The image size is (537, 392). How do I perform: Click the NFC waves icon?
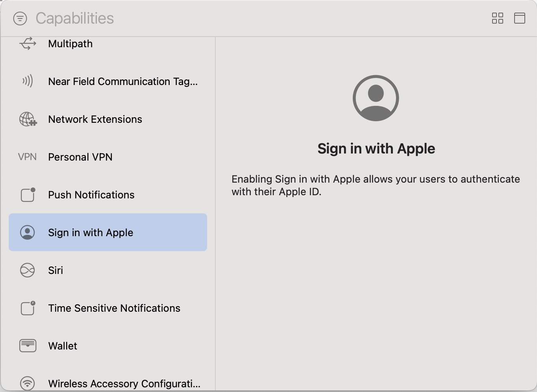tap(28, 81)
